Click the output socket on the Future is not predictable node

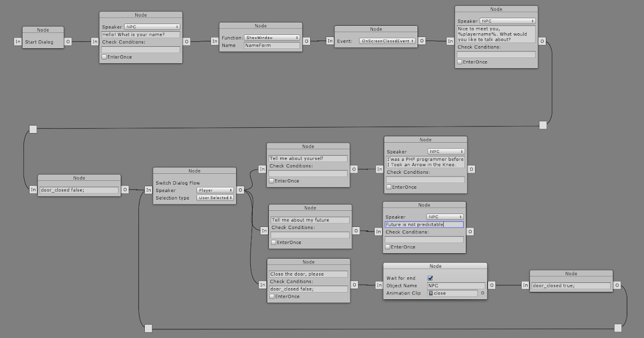469,231
